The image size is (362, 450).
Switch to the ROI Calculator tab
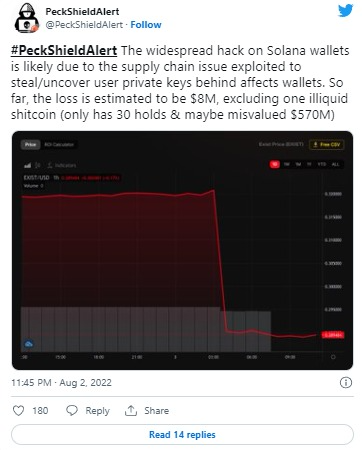click(x=59, y=145)
